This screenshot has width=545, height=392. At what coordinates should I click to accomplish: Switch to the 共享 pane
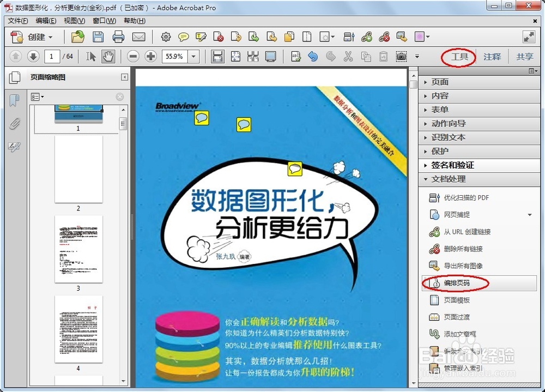(524, 57)
